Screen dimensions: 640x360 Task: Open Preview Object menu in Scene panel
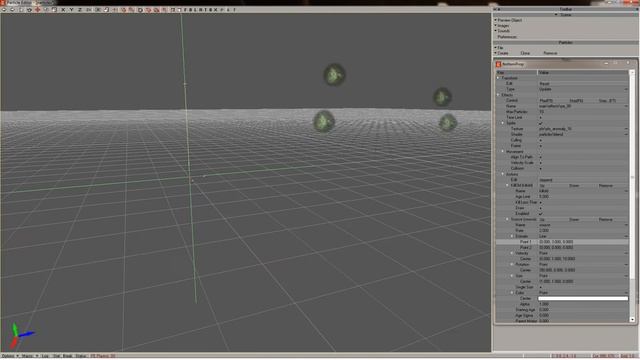point(509,20)
